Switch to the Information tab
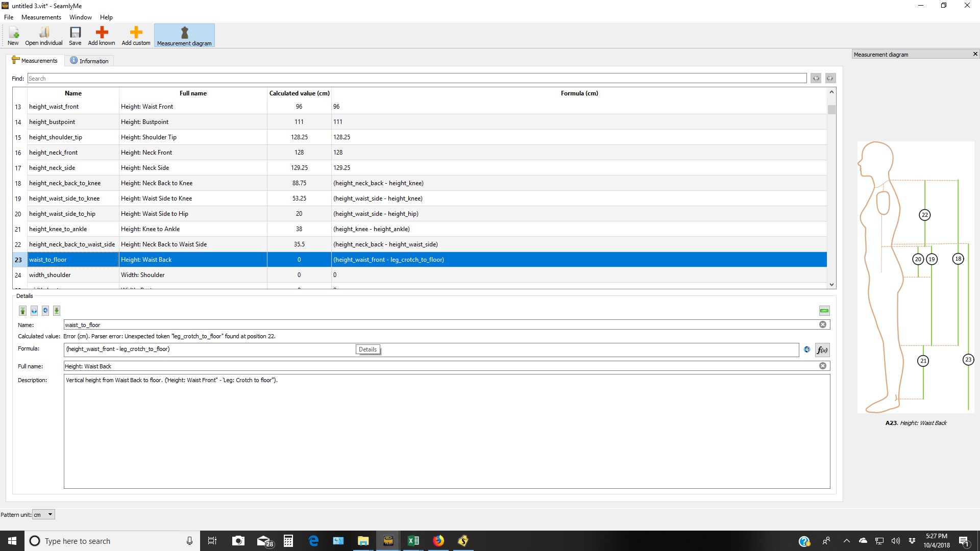The width and height of the screenshot is (980, 551). coord(89,61)
